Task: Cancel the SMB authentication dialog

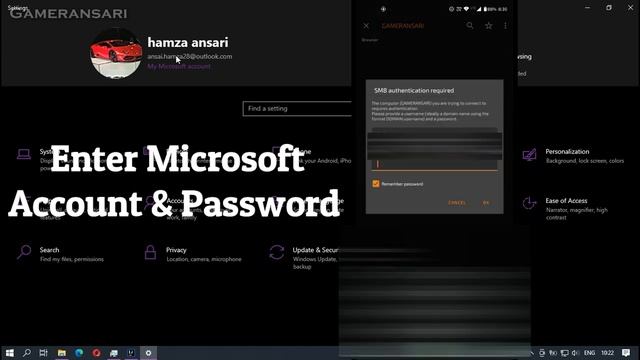Action: pyautogui.click(x=457, y=202)
